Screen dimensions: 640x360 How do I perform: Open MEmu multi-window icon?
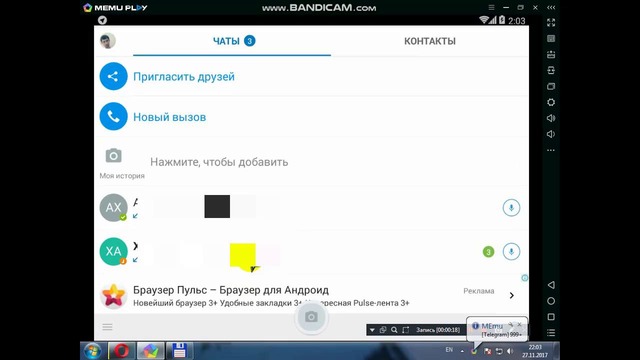coord(551,87)
